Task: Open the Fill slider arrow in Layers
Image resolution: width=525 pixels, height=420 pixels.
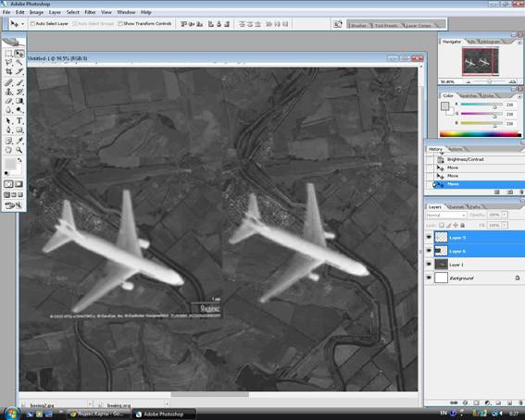Action: (505, 226)
